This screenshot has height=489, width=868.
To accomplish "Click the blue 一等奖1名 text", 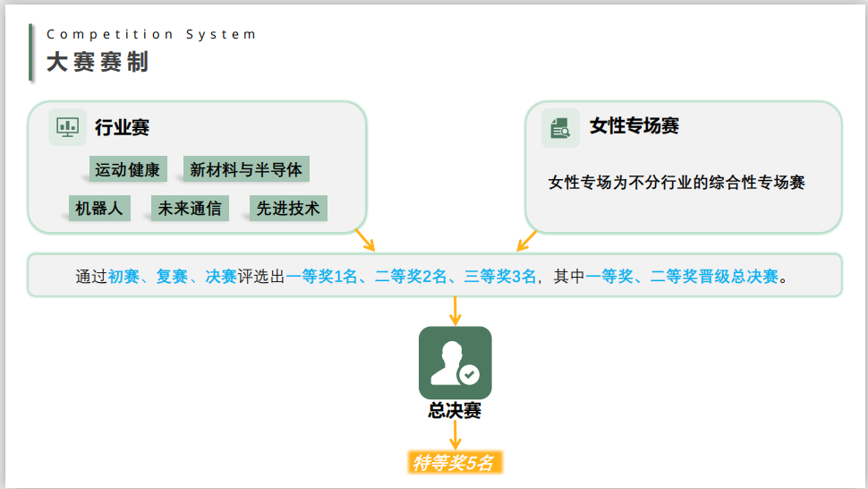I will coord(321,276).
